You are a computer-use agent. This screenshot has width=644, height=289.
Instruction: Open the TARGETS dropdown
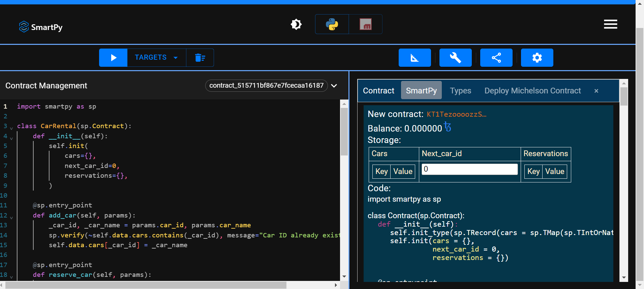pyautogui.click(x=156, y=58)
